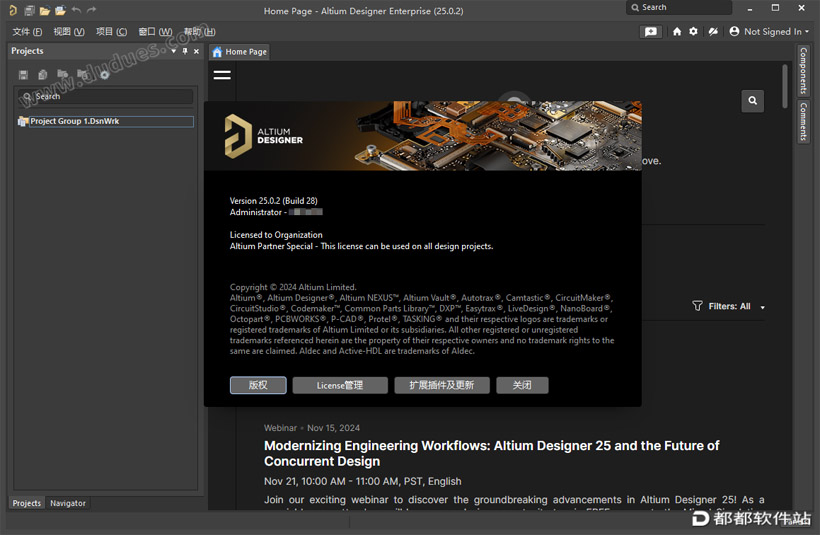Open the Components side panel tab
This screenshot has width=820, height=535.
pos(804,71)
